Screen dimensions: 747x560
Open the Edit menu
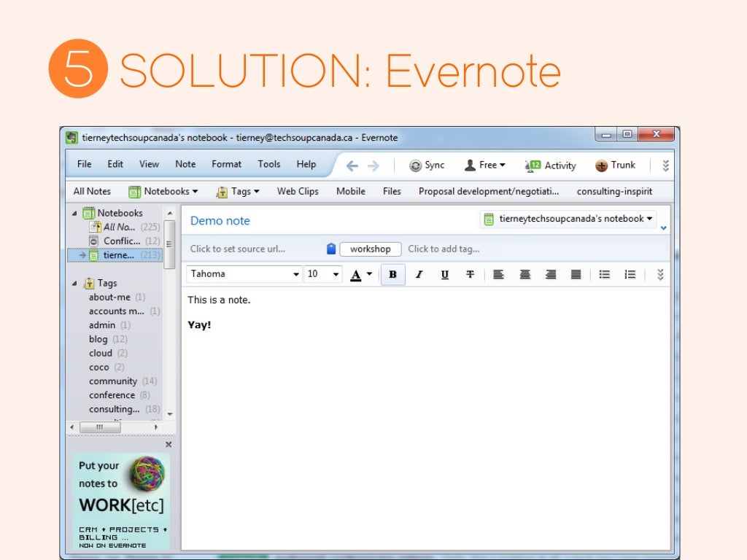click(115, 164)
